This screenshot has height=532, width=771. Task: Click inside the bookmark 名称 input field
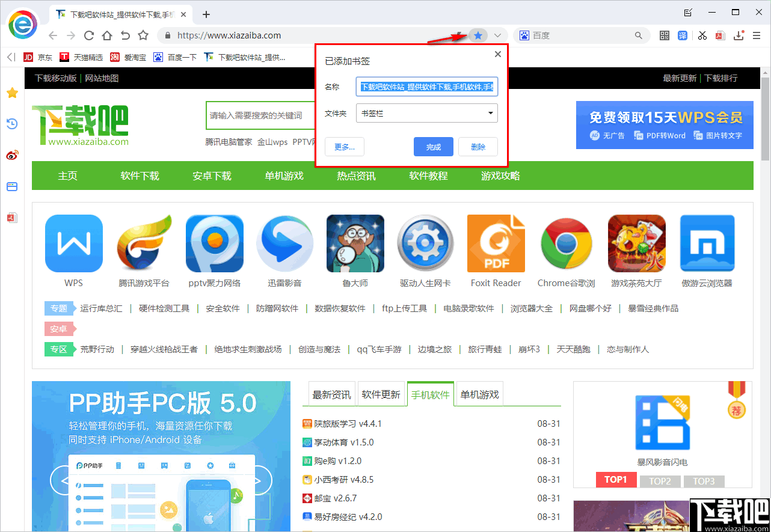(x=426, y=87)
